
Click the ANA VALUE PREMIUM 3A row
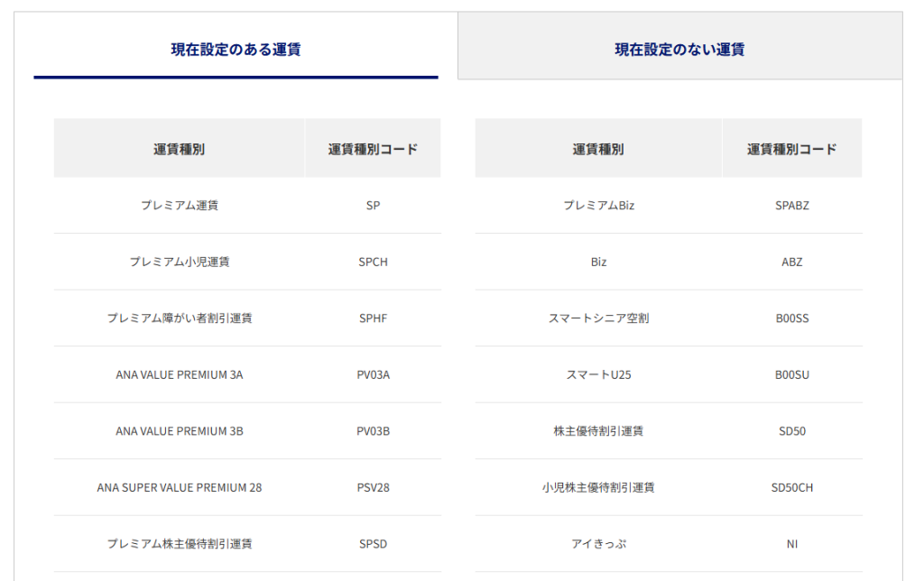tap(180, 374)
